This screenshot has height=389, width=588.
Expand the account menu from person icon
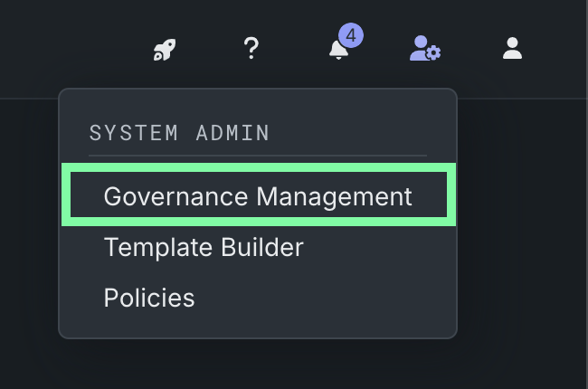point(513,49)
